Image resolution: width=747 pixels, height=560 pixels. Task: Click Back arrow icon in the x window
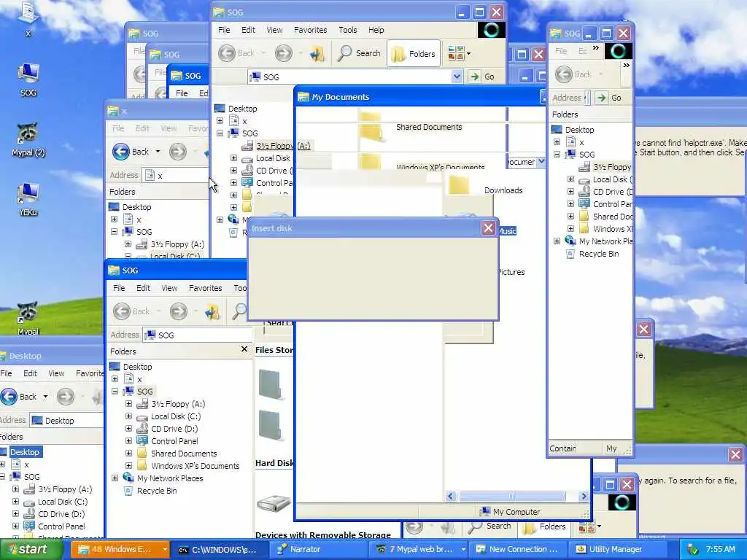point(121,152)
